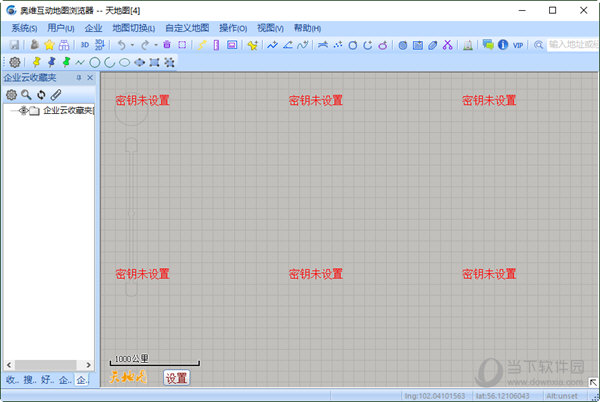
Task: Open the redo history dropdown arrow
Action: 155,45
